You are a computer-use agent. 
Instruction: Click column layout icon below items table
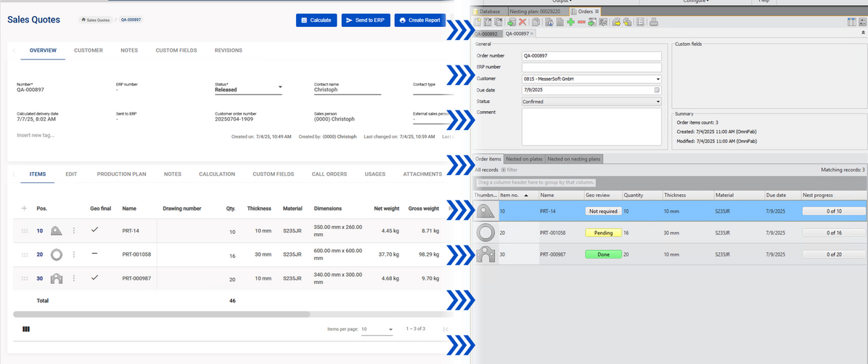tap(26, 329)
